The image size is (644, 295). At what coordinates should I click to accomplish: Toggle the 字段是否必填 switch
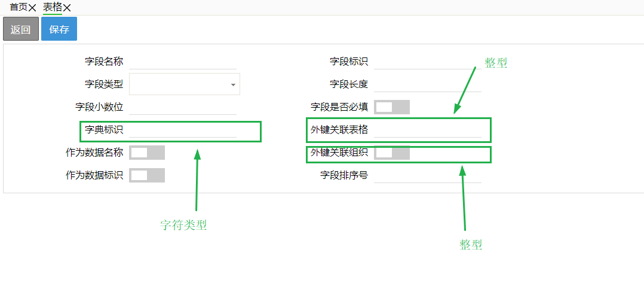391,107
